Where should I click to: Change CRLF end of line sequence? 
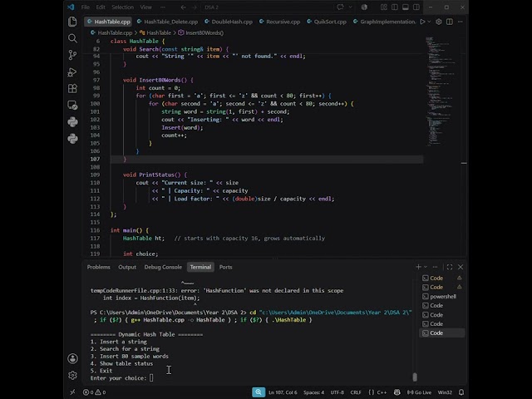[x=356, y=392]
